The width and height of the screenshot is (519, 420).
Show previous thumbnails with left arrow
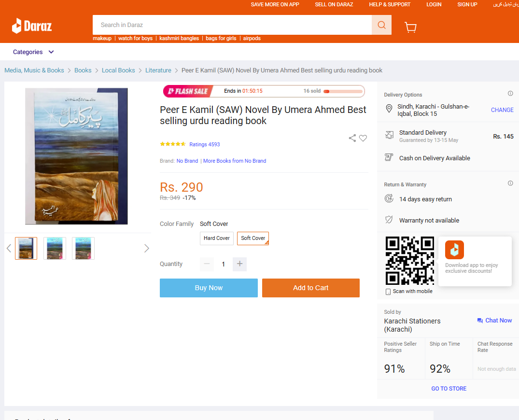pos(9,248)
